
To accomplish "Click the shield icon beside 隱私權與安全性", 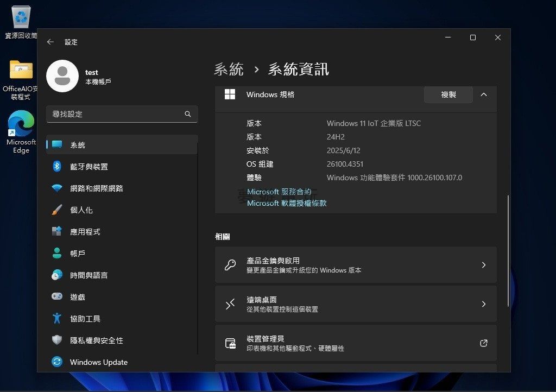I will point(57,340).
